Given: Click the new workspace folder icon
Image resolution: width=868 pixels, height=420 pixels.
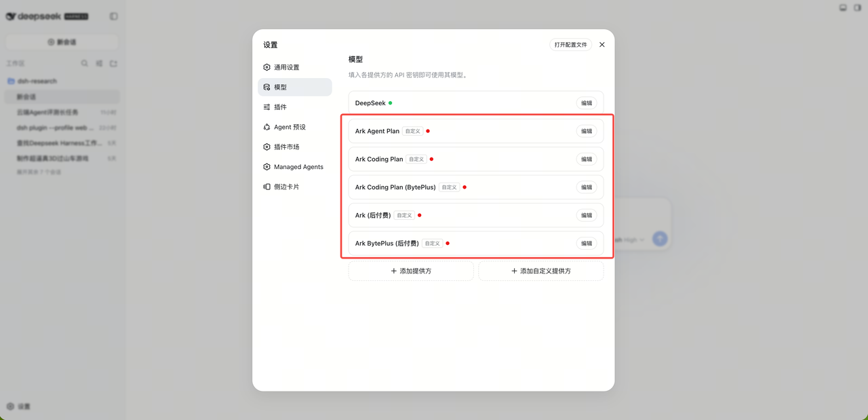Looking at the screenshot, I should [x=113, y=64].
